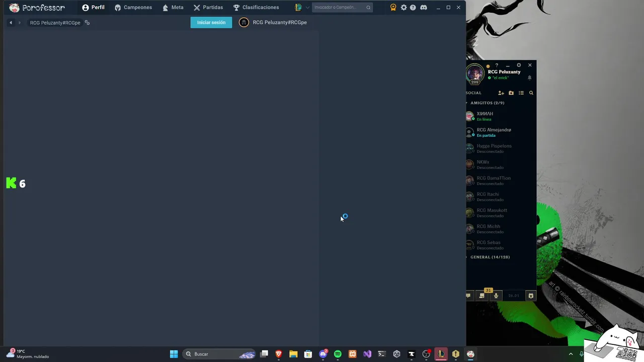
Task: Open the RCG Peluzanty#RCGpe profile in header
Action: pos(273,23)
